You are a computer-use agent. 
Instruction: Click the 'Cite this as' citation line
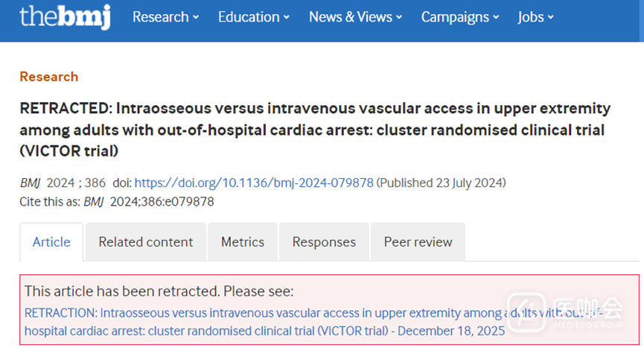(118, 201)
